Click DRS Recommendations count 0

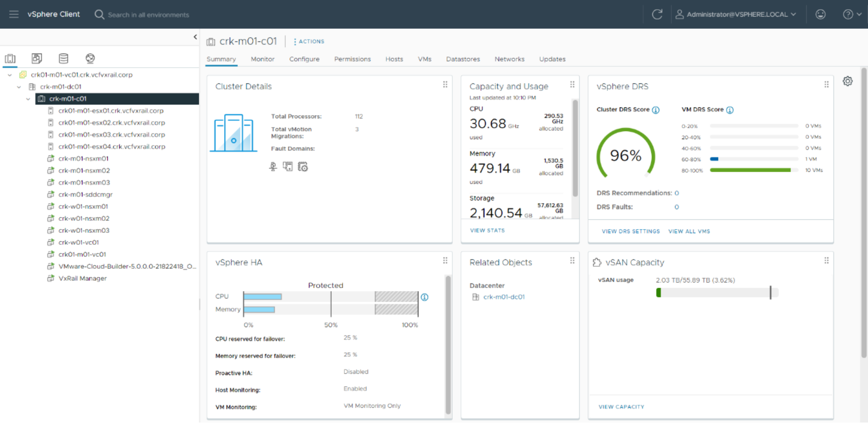677,193
